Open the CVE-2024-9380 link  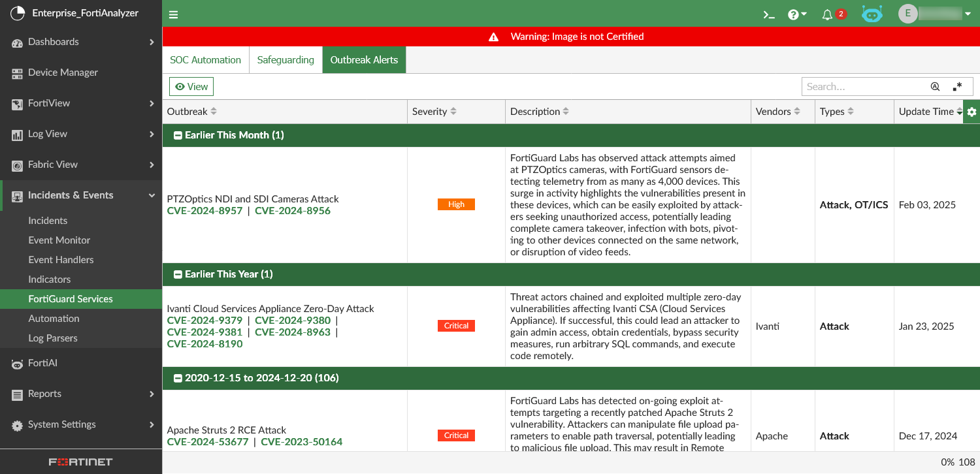[293, 321]
